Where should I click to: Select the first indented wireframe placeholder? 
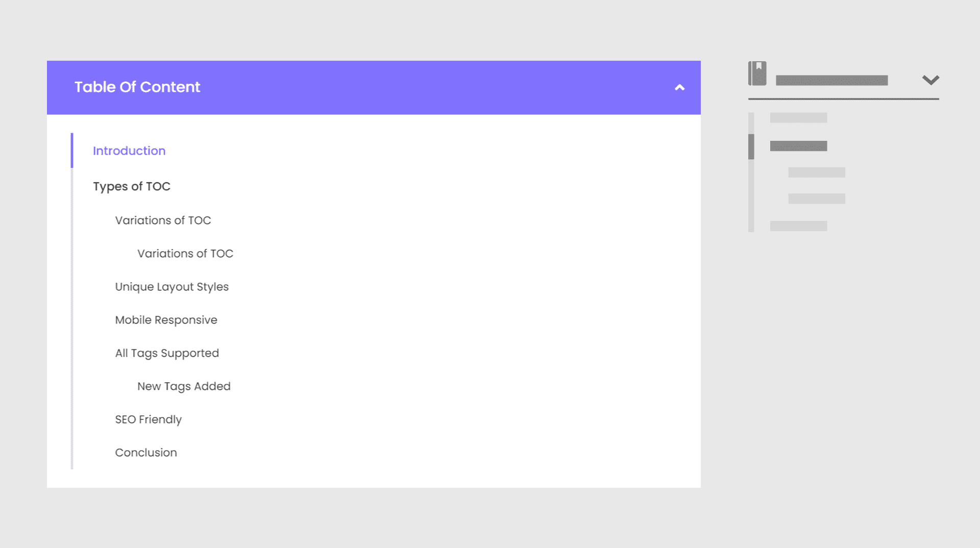[817, 172]
